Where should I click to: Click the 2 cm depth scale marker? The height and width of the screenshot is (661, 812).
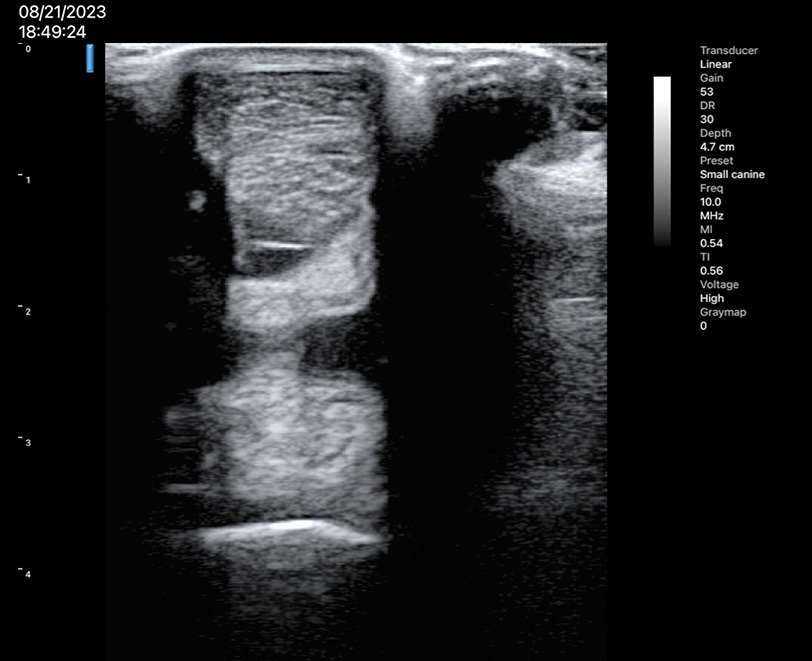tap(26, 312)
